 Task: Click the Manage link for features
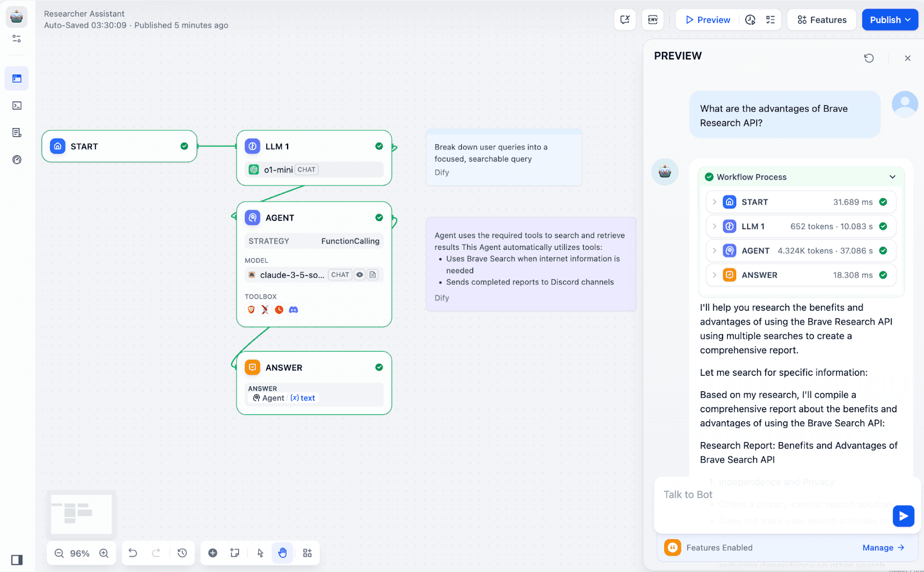[882, 548]
